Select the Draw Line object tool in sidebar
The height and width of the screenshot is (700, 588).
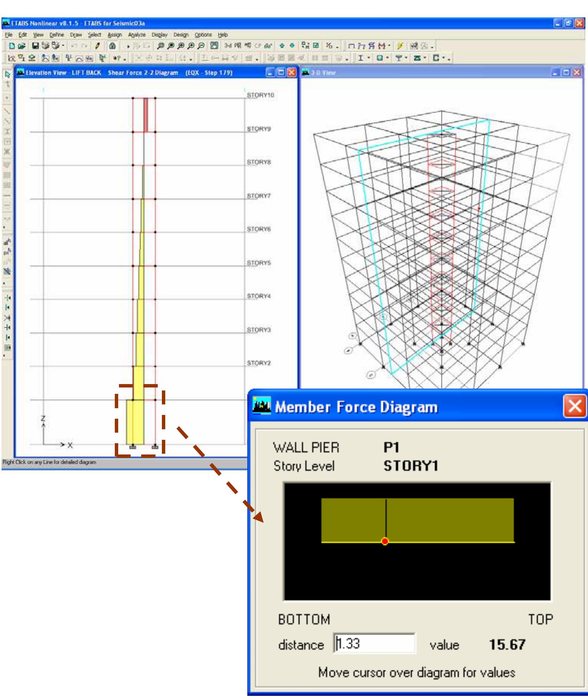point(7,111)
